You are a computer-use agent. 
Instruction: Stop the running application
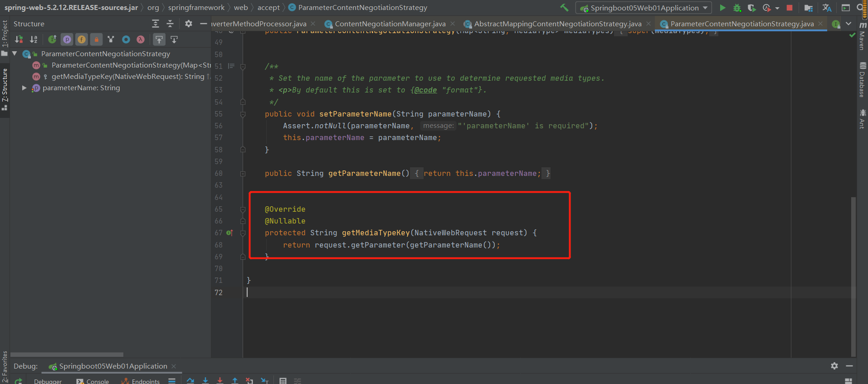point(789,8)
